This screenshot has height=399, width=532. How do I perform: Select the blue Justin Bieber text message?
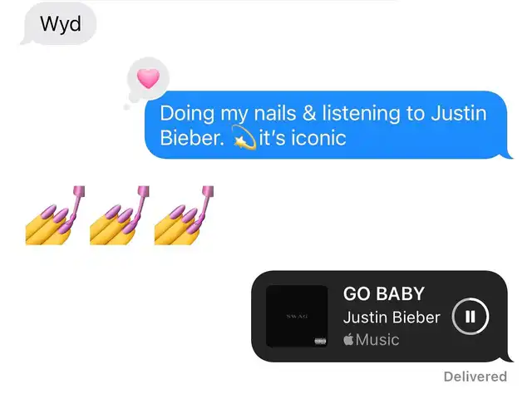pyautogui.click(x=328, y=125)
